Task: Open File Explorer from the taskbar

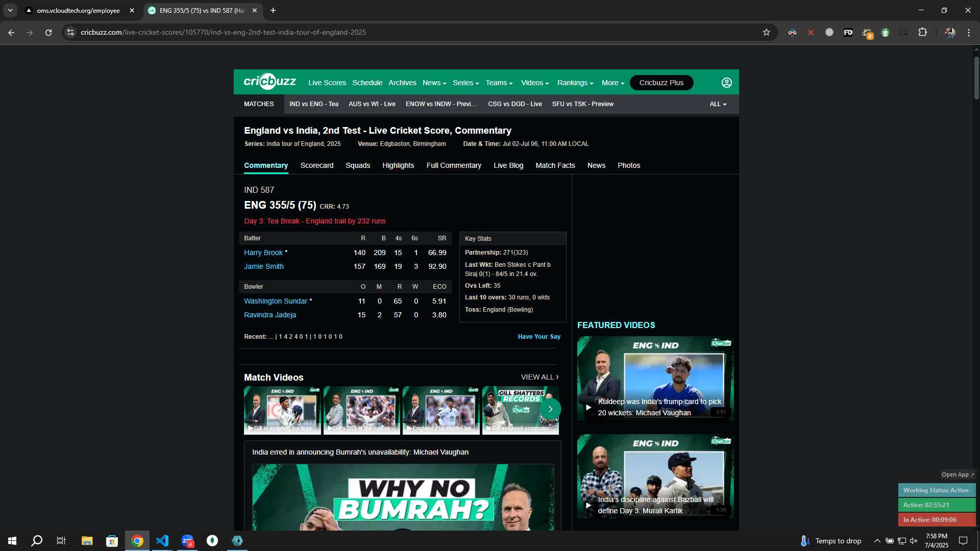Action: (87, 541)
